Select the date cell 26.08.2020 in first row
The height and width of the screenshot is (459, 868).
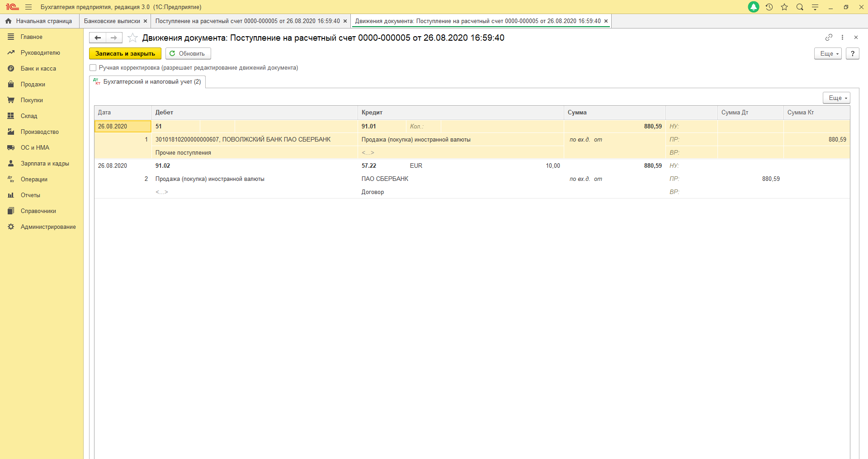coord(122,127)
